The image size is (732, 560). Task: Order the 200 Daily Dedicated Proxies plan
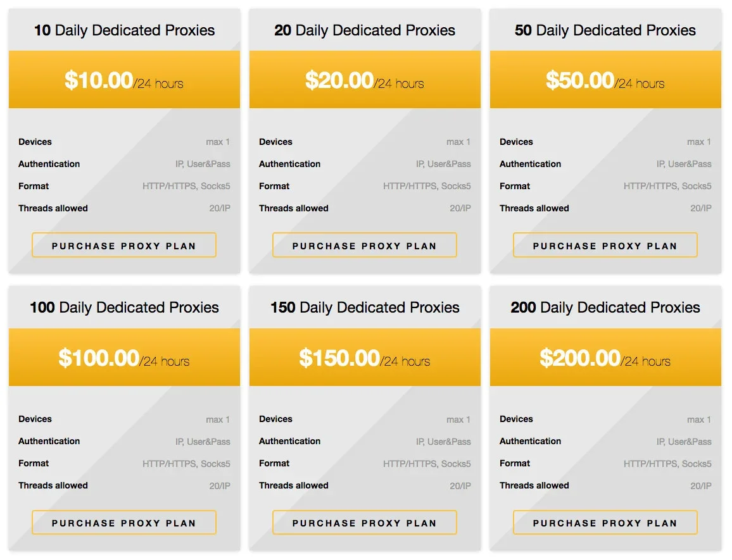point(605,523)
